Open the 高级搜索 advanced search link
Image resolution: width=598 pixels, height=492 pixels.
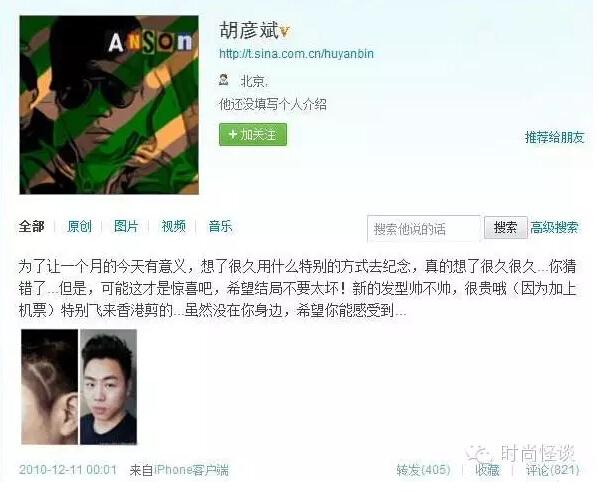[554, 228]
